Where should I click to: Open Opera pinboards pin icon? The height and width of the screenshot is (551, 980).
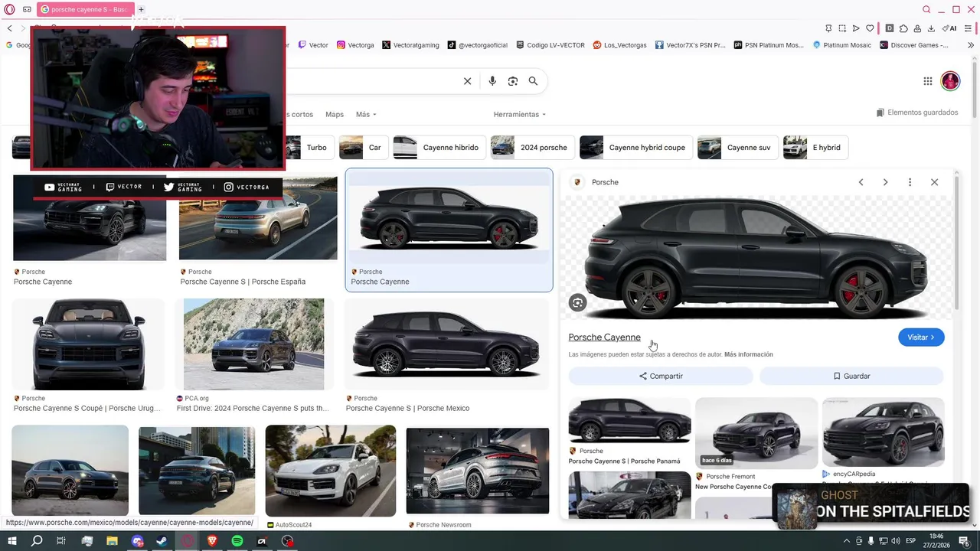click(828, 28)
